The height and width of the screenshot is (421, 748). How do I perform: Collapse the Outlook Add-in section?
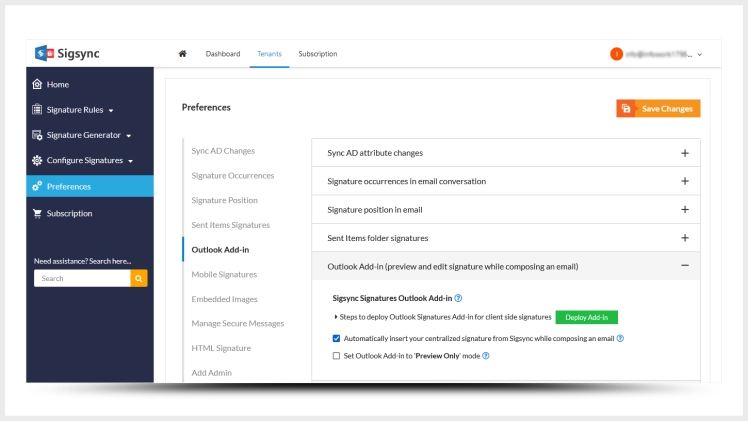[684, 266]
